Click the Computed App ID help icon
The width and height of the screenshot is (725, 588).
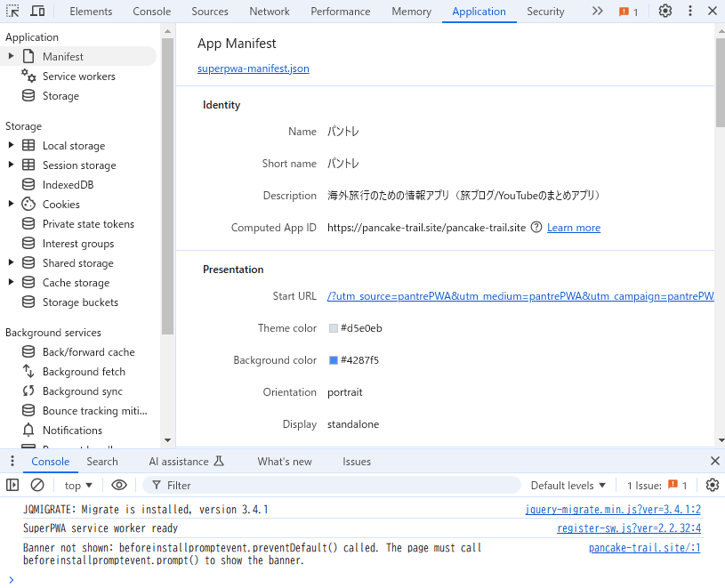[536, 228]
